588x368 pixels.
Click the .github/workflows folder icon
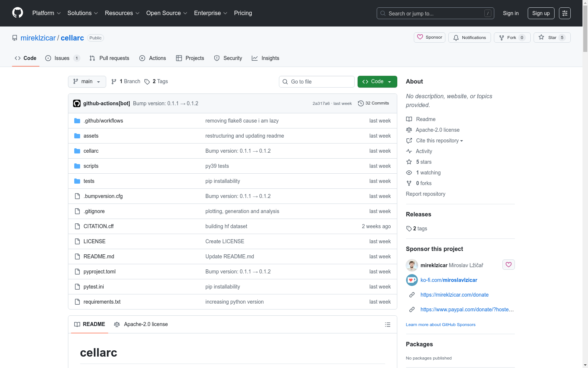[x=77, y=121]
